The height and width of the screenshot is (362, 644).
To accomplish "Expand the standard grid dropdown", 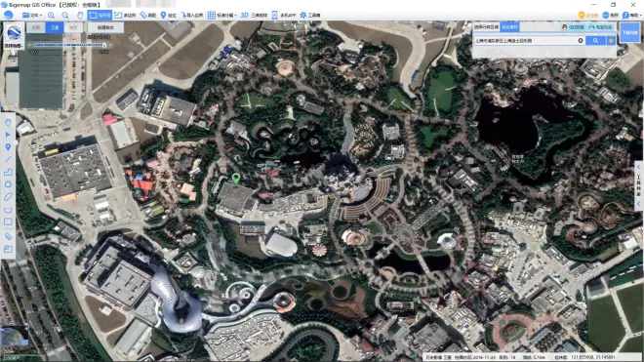I will 221,16.
